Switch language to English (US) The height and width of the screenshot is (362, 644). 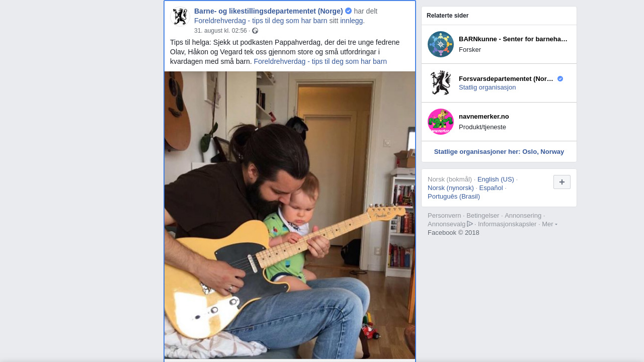(x=496, y=179)
